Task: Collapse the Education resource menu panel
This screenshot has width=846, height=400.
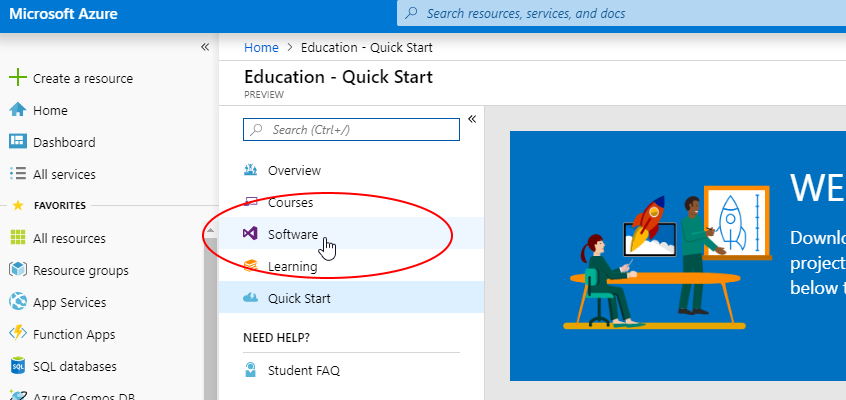Action: (472, 119)
